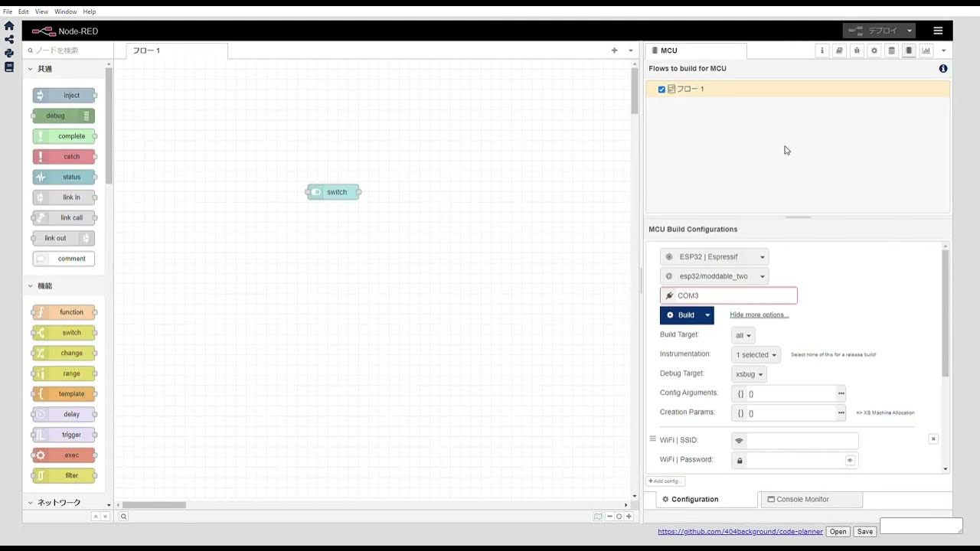Viewport: 980px width, 551px height.
Task: Select the フロー 1 workspace tab
Action: pyautogui.click(x=177, y=51)
